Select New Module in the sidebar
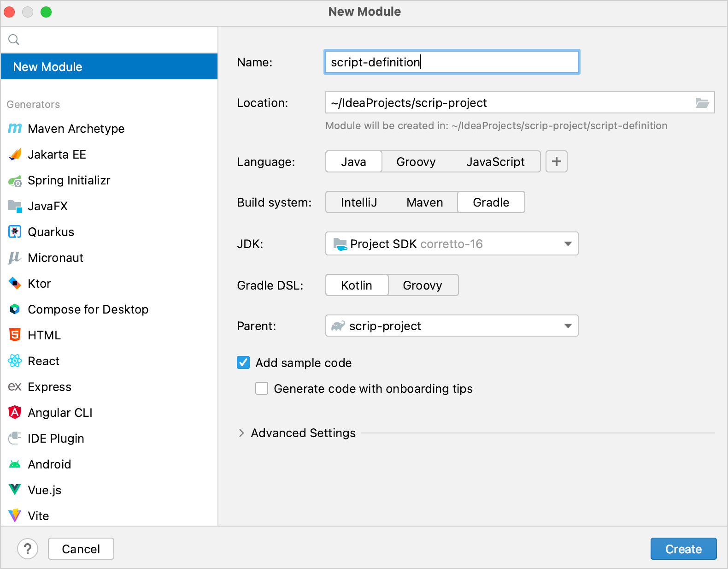The height and width of the screenshot is (569, 728). 109,67
